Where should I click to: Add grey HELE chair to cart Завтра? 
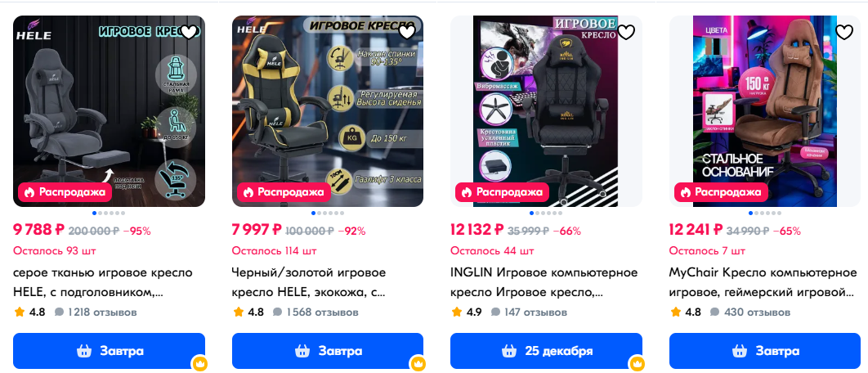109,351
